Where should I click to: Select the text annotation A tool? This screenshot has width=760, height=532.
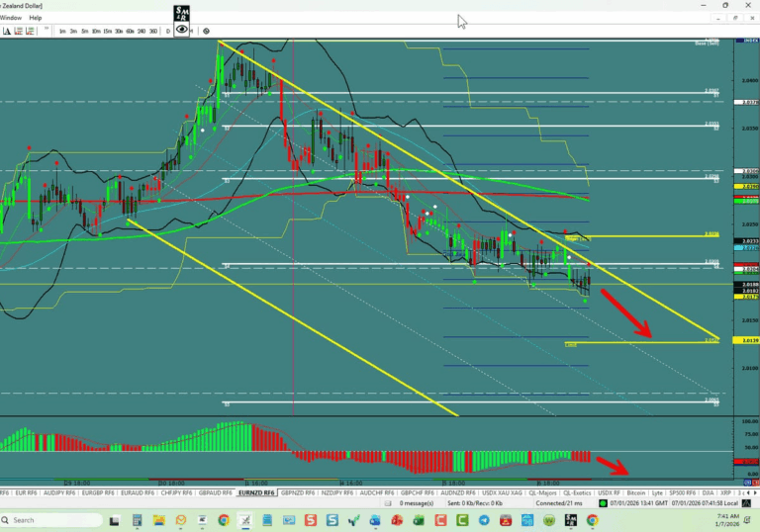coord(6,31)
